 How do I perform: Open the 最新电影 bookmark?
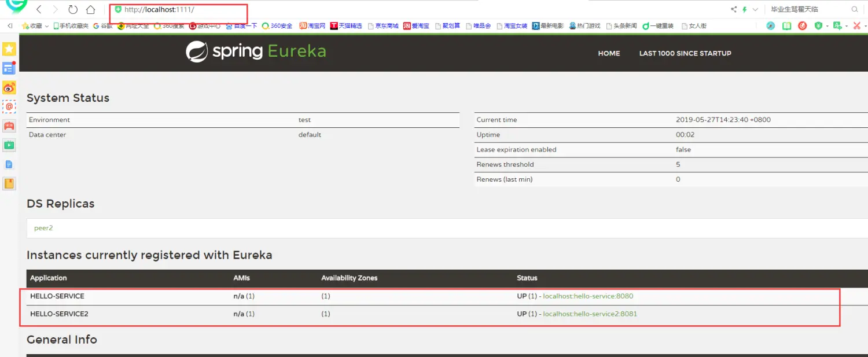pyautogui.click(x=547, y=26)
